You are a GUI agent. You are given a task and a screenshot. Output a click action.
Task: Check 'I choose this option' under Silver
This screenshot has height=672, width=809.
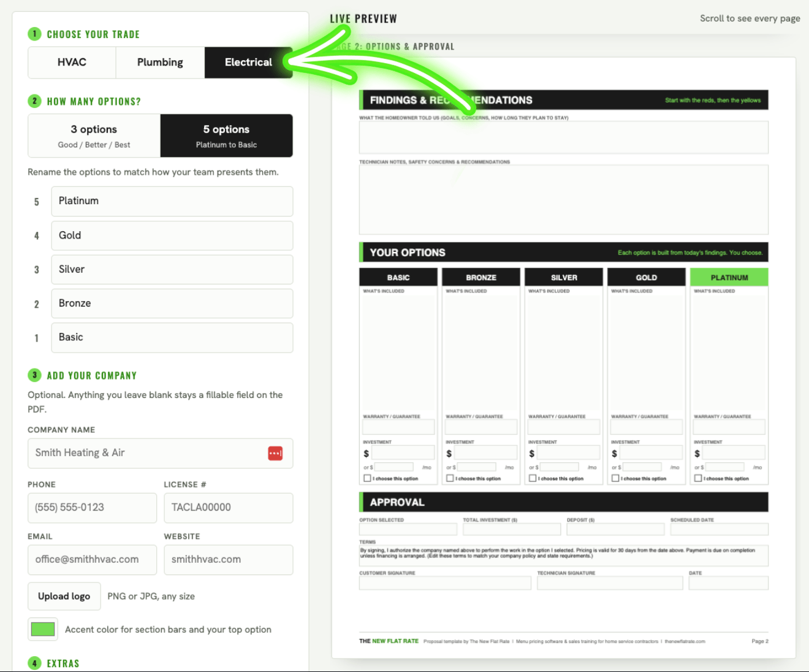533,478
